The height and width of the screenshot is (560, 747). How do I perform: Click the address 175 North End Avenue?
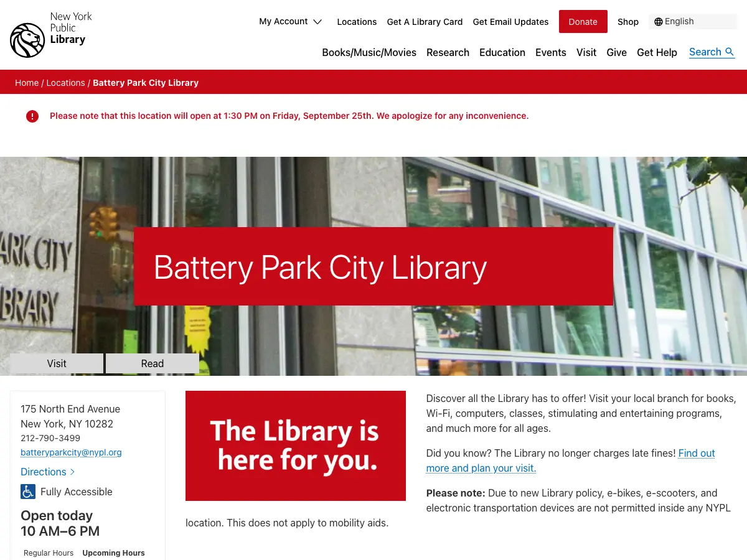[70, 409]
